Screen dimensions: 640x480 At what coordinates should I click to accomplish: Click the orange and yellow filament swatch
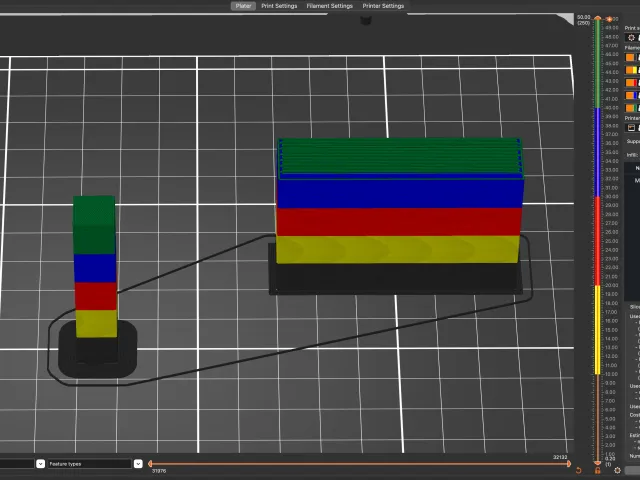point(632,70)
